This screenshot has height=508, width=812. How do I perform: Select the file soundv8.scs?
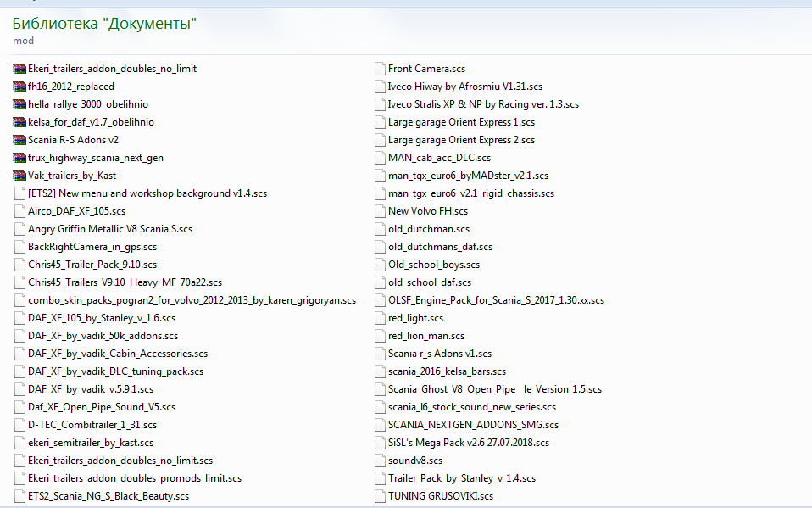pyautogui.click(x=414, y=461)
